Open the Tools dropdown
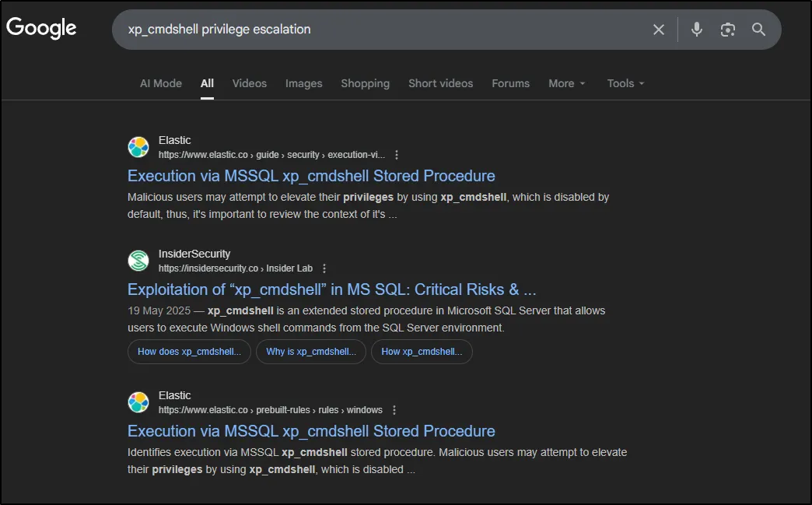The height and width of the screenshot is (505, 812). point(625,83)
